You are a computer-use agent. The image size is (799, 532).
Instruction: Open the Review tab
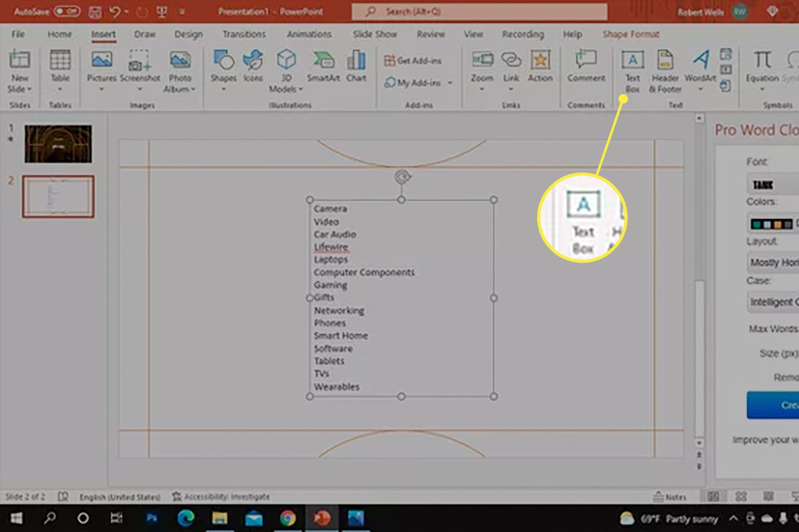431,34
